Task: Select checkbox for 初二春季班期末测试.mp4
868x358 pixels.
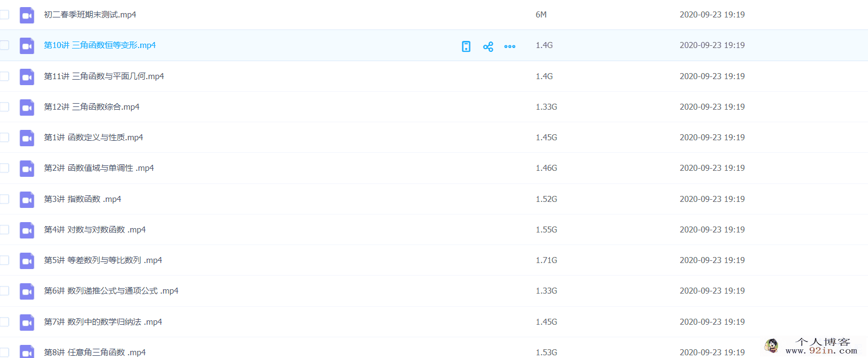Action: (x=4, y=15)
